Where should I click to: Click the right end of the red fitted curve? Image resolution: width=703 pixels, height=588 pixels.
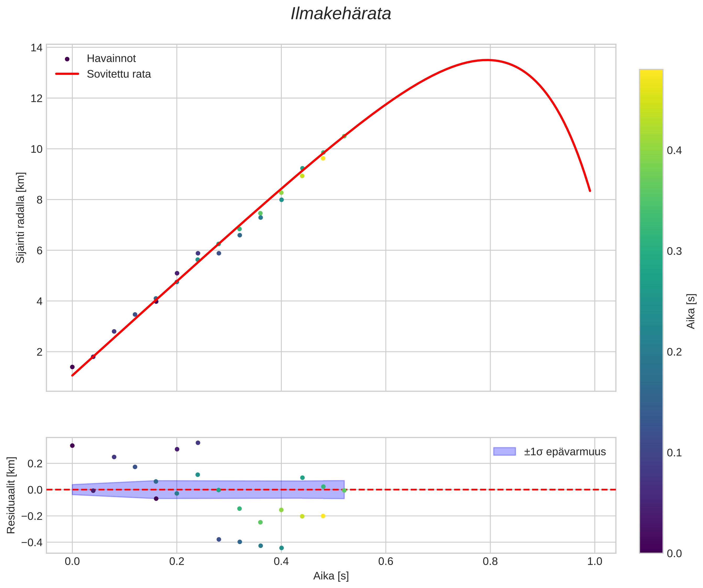tap(590, 191)
